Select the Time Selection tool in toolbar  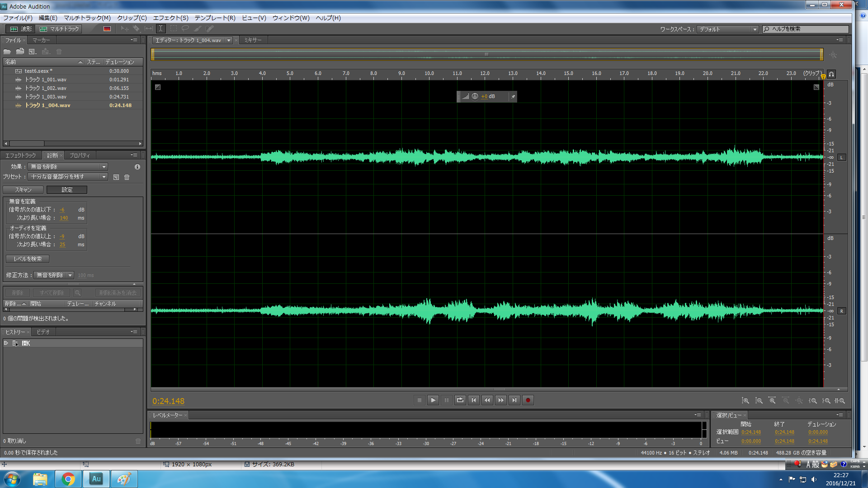click(x=160, y=28)
